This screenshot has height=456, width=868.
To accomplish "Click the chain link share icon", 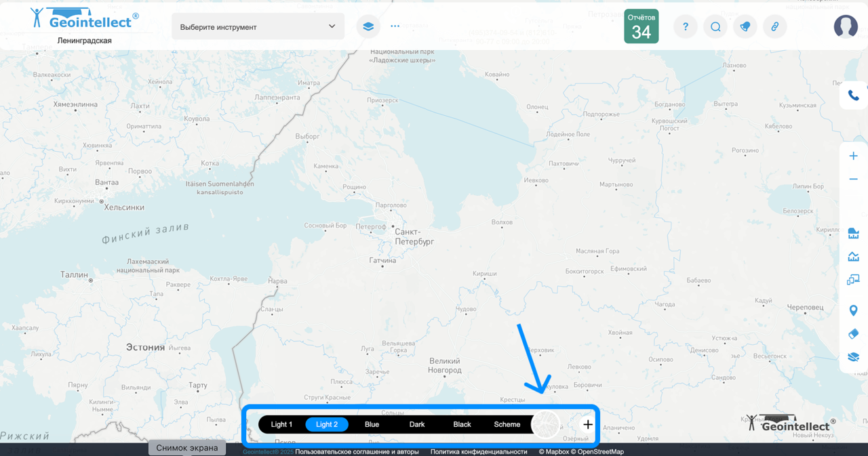I will point(774,27).
